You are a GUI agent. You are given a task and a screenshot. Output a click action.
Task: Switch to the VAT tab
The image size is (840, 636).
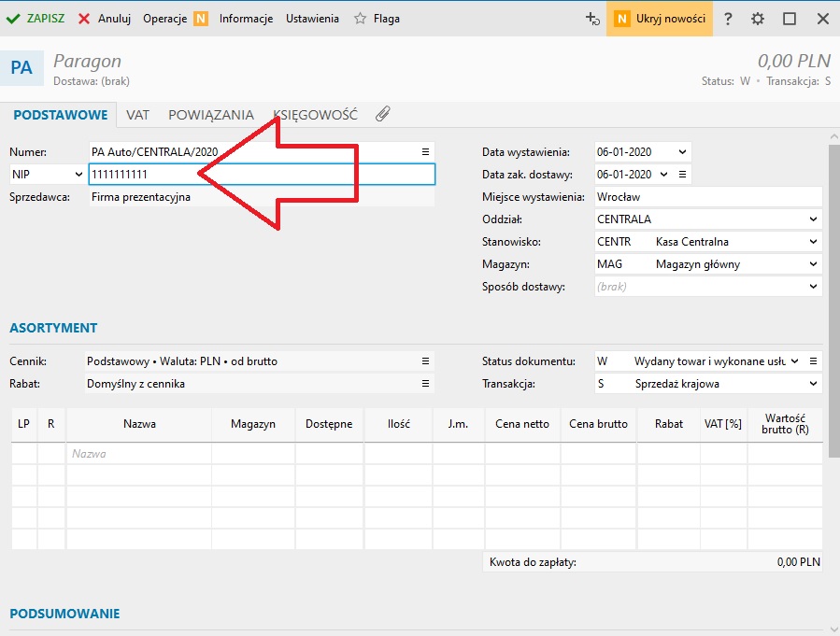pyautogui.click(x=137, y=115)
